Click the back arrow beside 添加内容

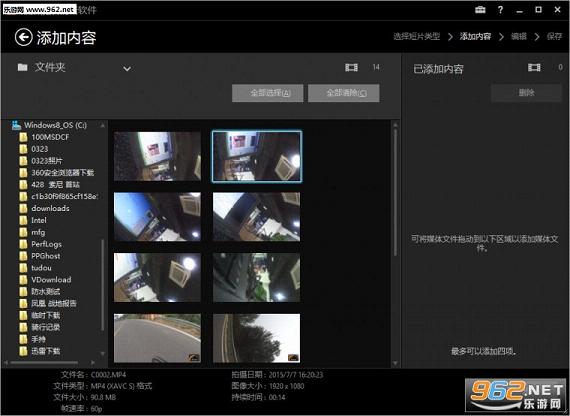click(x=24, y=37)
